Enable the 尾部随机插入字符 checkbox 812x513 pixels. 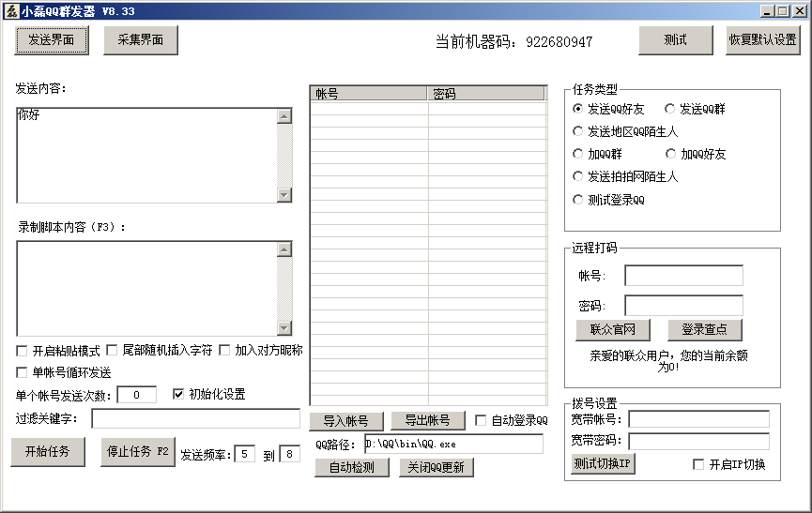tap(112, 350)
